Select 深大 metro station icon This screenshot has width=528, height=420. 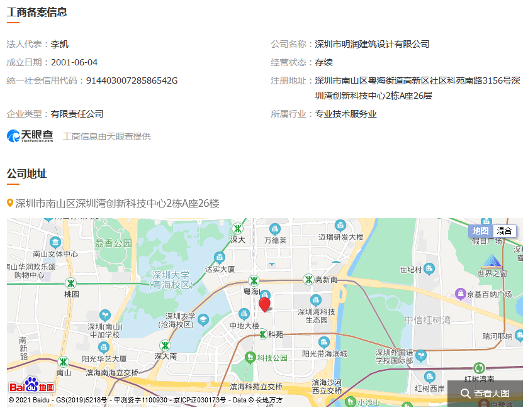click(238, 229)
